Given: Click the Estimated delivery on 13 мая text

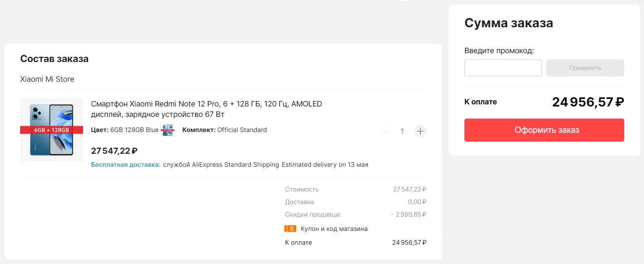Looking at the screenshot, I should click(x=325, y=165).
